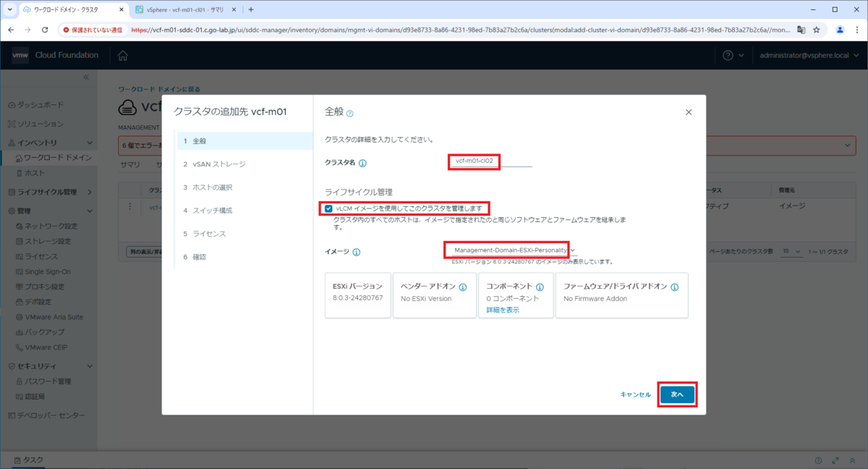Screen dimensions: 868x469
Task: Expand the ライフサイクル管理 sidebar section
Action: click(90, 192)
